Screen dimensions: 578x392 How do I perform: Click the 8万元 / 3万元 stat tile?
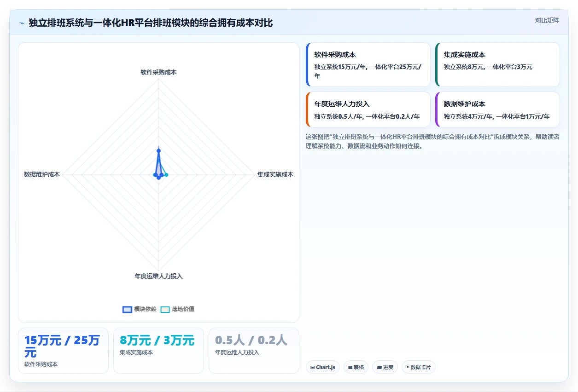click(x=158, y=351)
